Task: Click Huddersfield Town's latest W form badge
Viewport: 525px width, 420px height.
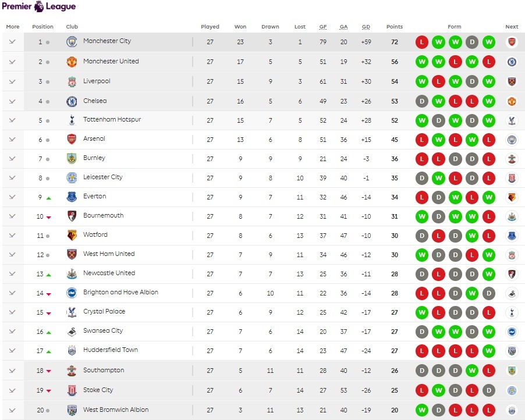Action: click(488, 351)
